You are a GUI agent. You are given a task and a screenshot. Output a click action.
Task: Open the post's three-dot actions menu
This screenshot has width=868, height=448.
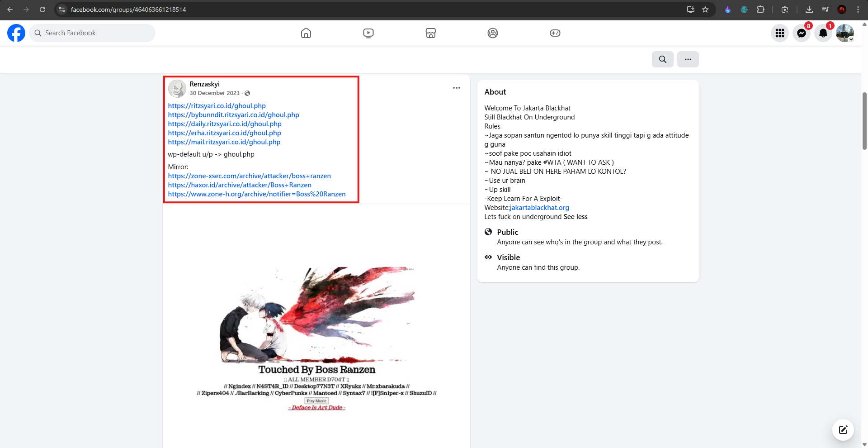pyautogui.click(x=457, y=88)
